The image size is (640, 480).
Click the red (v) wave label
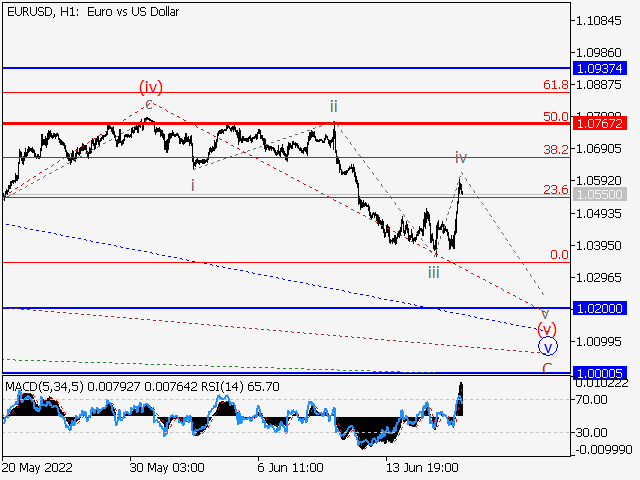coord(547,329)
